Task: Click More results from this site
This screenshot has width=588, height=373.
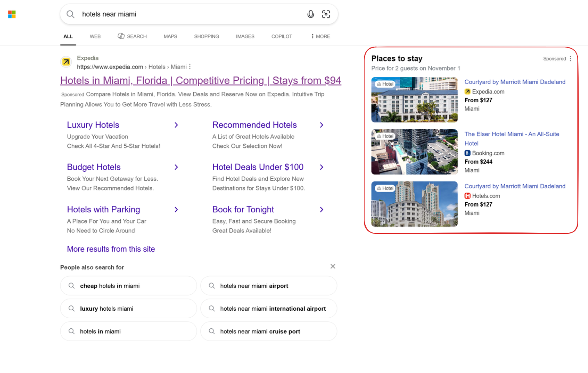Action: pyautogui.click(x=111, y=249)
